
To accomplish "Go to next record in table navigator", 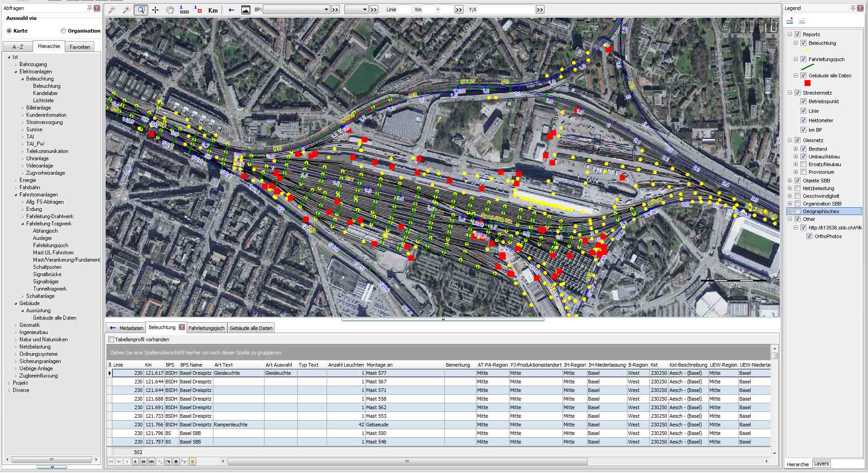I will (135, 461).
